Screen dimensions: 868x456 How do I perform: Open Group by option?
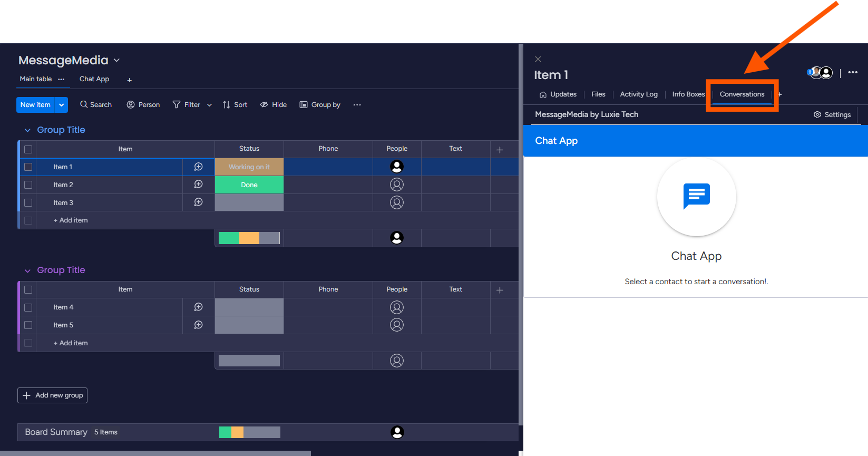[x=320, y=105]
